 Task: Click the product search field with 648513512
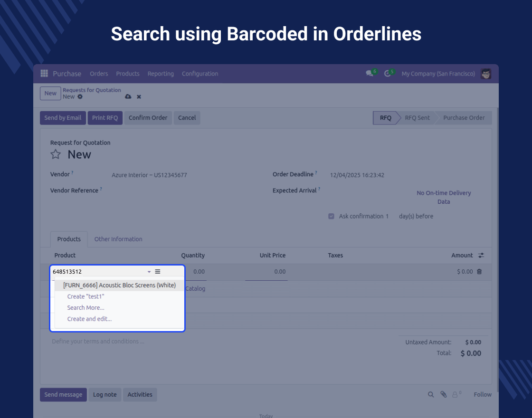pos(98,271)
